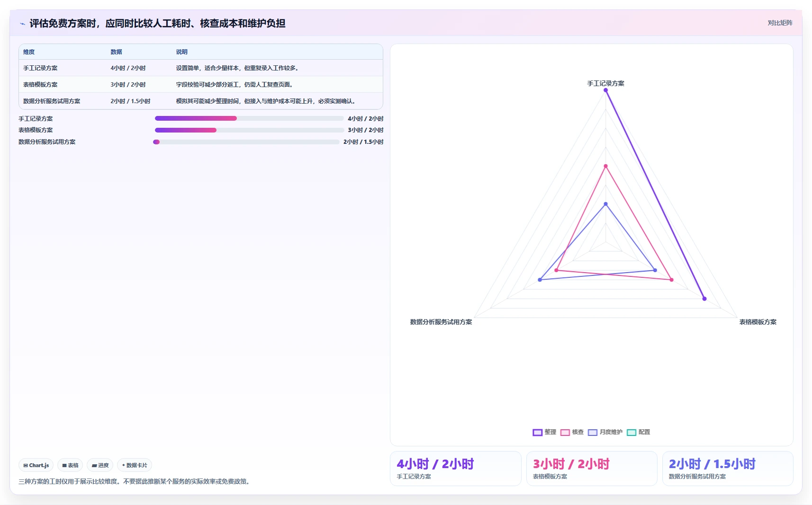Screen dimensions: 812x505
Task: Click the radar axis label 表格模板方案
Action: [758, 322]
